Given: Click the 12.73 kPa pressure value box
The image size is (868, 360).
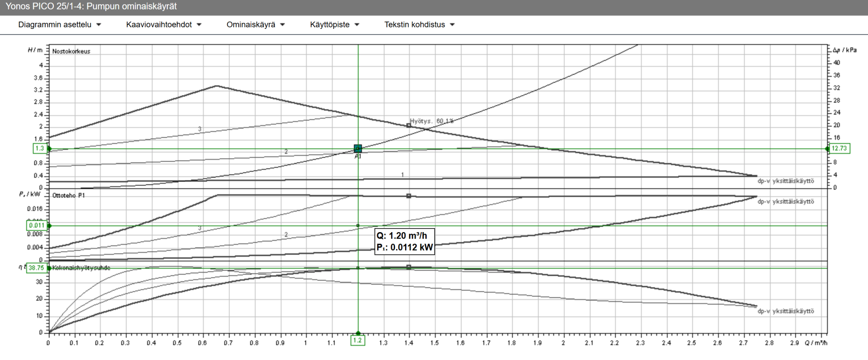Looking at the screenshot, I should click(840, 148).
